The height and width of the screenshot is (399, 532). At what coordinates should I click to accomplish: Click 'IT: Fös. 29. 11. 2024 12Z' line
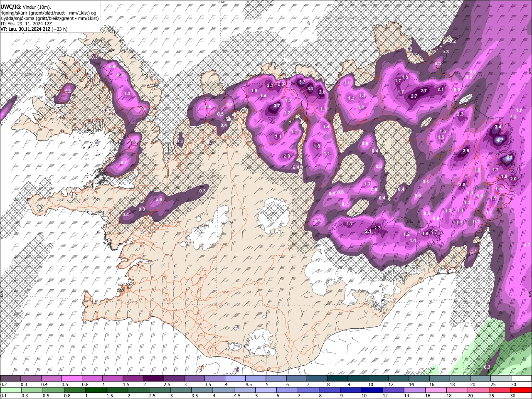[x=26, y=24]
